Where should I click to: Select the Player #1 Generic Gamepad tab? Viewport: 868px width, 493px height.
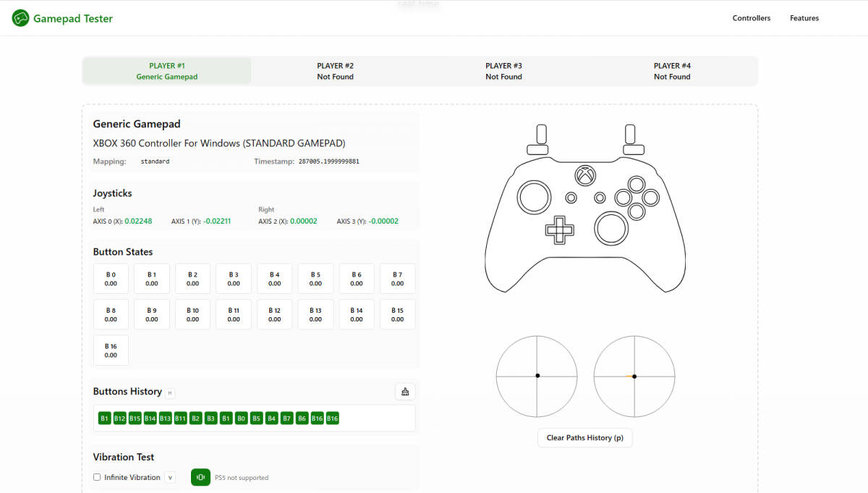click(x=167, y=71)
